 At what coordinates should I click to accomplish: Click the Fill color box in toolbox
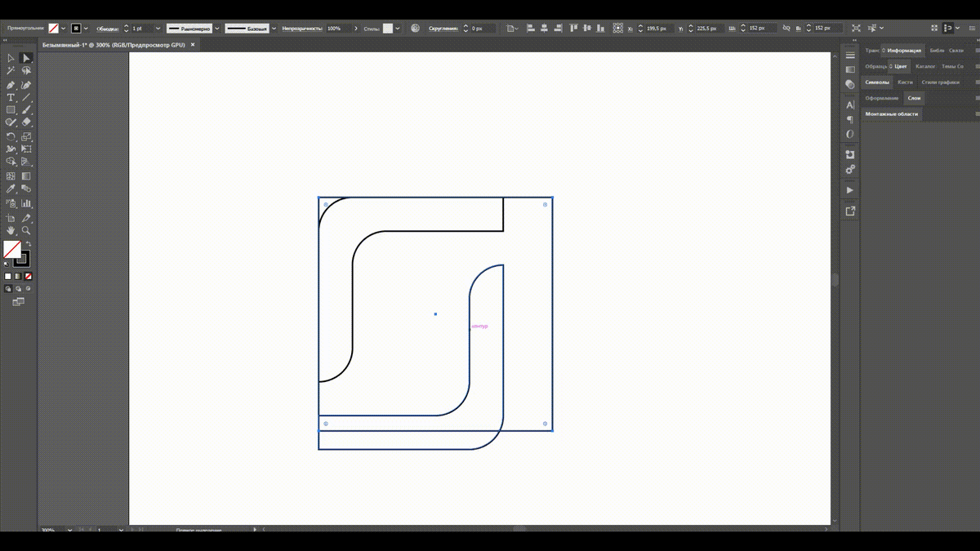[x=11, y=249]
